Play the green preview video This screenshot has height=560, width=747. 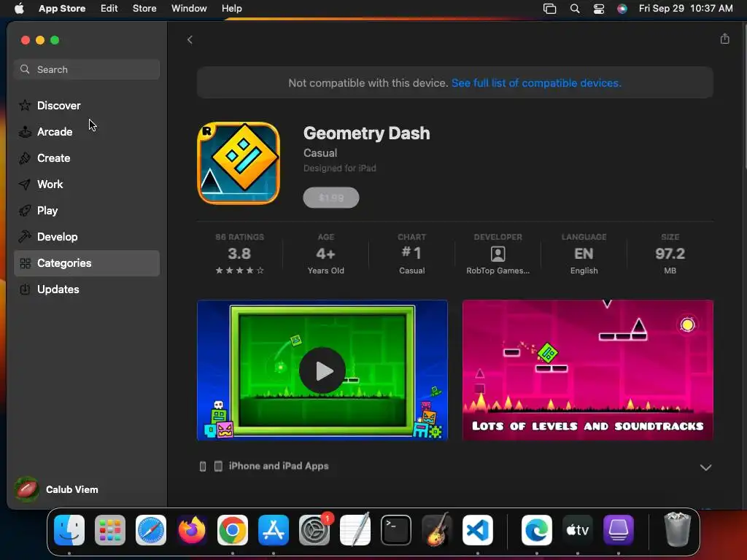(x=322, y=370)
